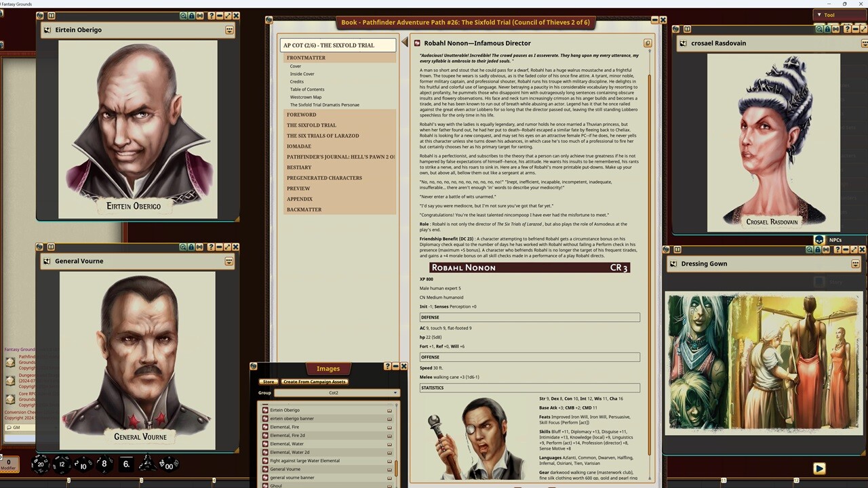Select The Sixfold Trial chapter

[311, 125]
